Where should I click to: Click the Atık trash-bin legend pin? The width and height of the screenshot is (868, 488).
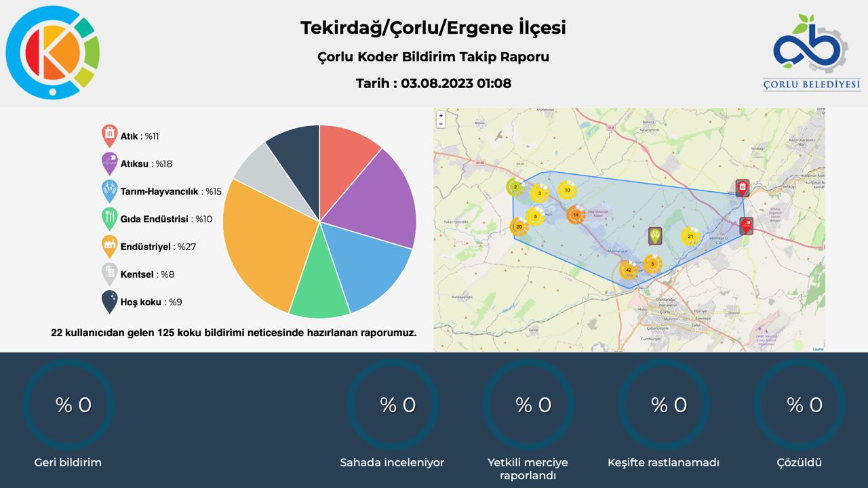coord(109,136)
